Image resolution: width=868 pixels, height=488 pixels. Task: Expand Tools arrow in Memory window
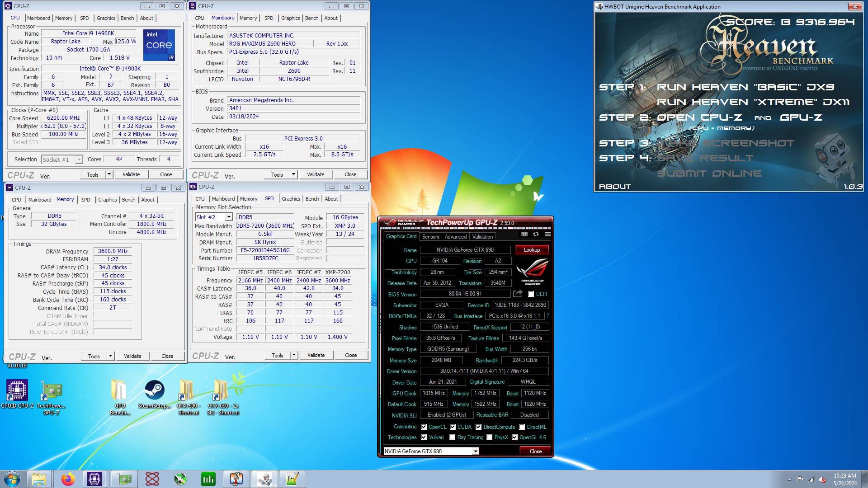click(x=110, y=356)
